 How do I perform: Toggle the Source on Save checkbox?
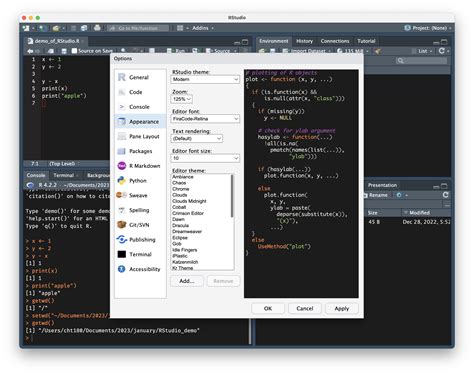tap(74, 51)
